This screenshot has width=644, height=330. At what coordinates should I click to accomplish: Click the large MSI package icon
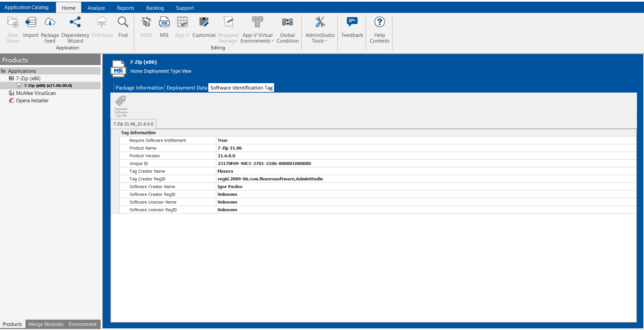[x=118, y=68]
